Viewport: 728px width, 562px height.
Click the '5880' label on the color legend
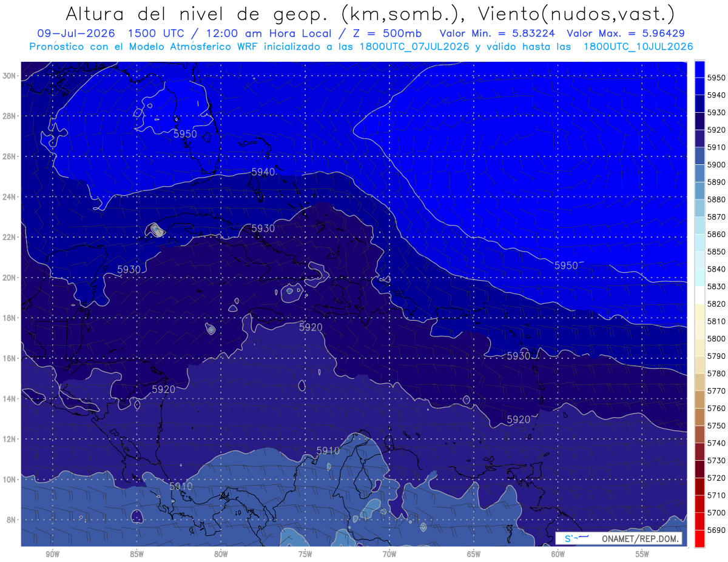[716, 199]
